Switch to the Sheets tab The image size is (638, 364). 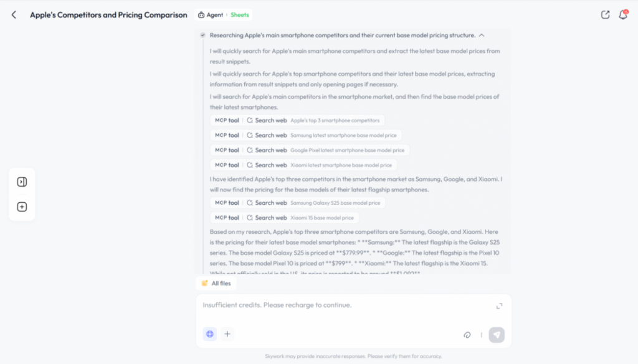[x=240, y=15]
